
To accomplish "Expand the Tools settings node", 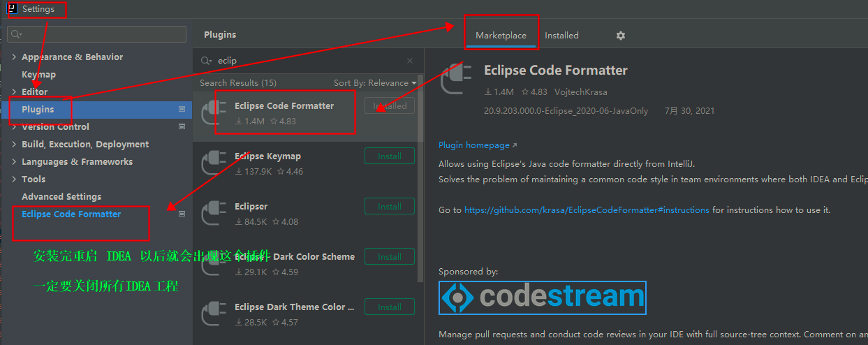I will (14, 179).
